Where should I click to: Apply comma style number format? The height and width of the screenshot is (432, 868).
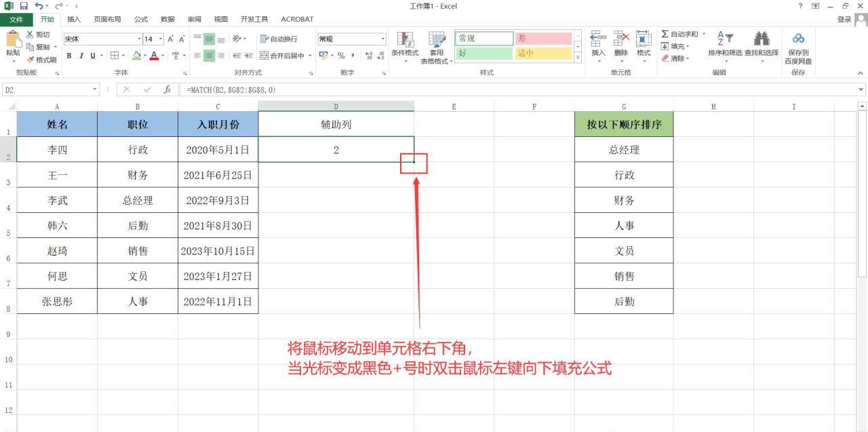click(x=353, y=56)
